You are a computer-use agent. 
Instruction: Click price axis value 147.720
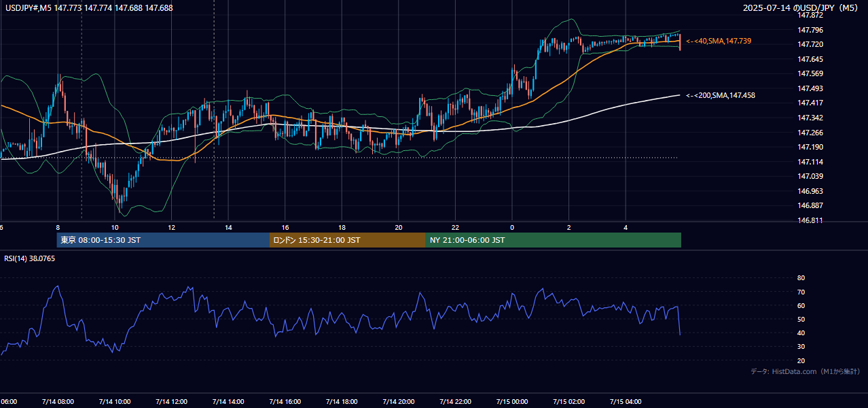[x=811, y=44]
